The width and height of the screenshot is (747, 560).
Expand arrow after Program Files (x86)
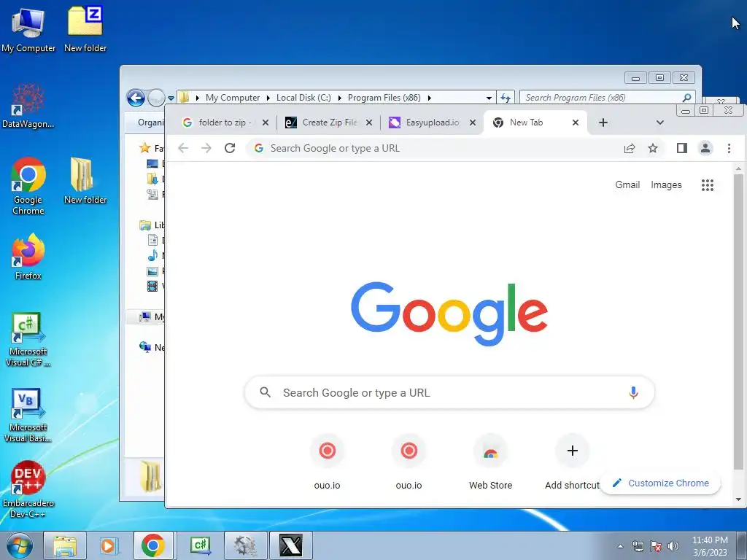pos(429,98)
